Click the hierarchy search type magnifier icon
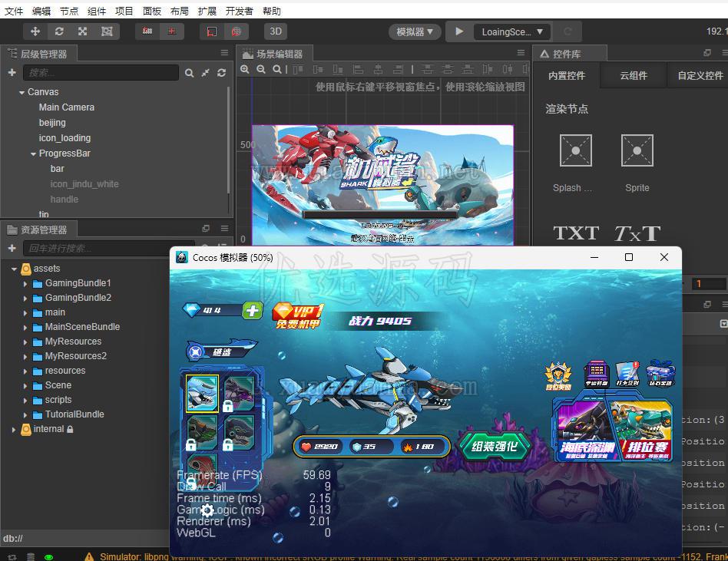 189,73
